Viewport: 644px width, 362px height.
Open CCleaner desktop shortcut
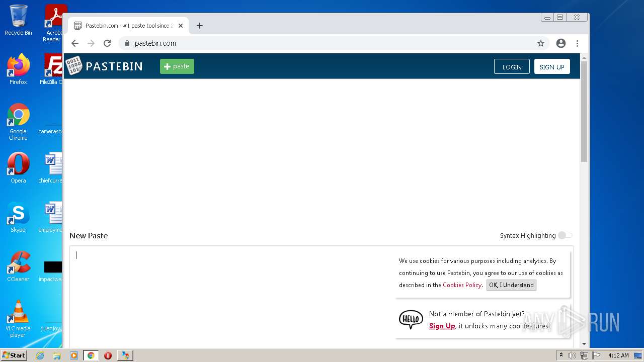(18, 266)
